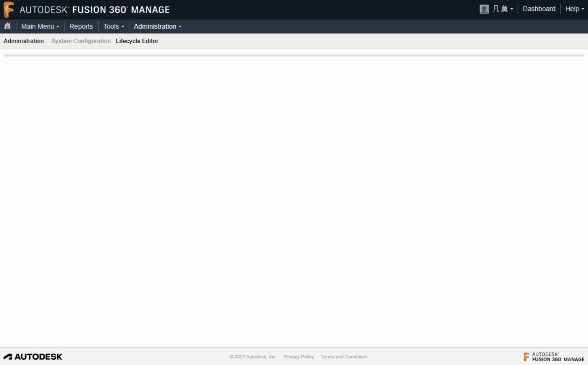
Task: Open the Administration dropdown menu
Action: [157, 26]
